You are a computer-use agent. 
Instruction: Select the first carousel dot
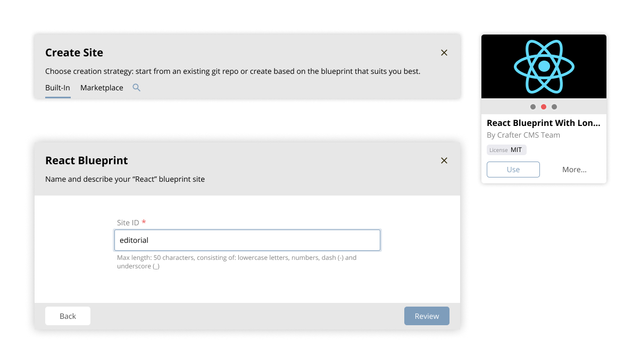(x=532, y=106)
